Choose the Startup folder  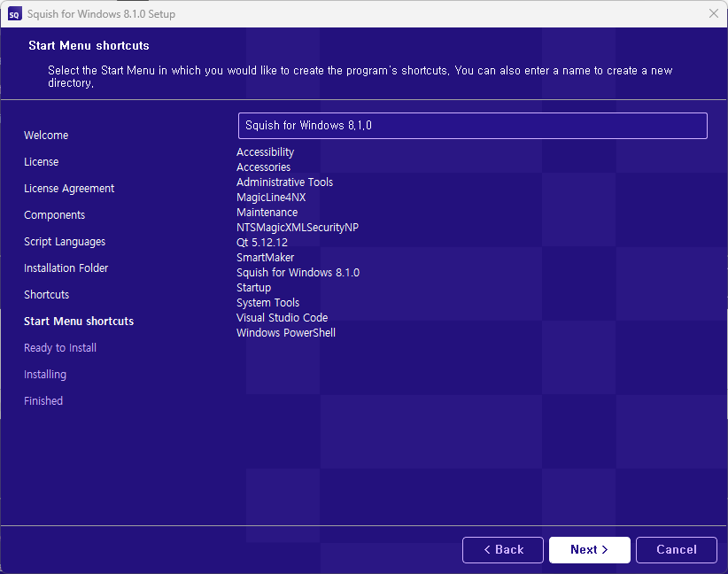click(x=253, y=288)
